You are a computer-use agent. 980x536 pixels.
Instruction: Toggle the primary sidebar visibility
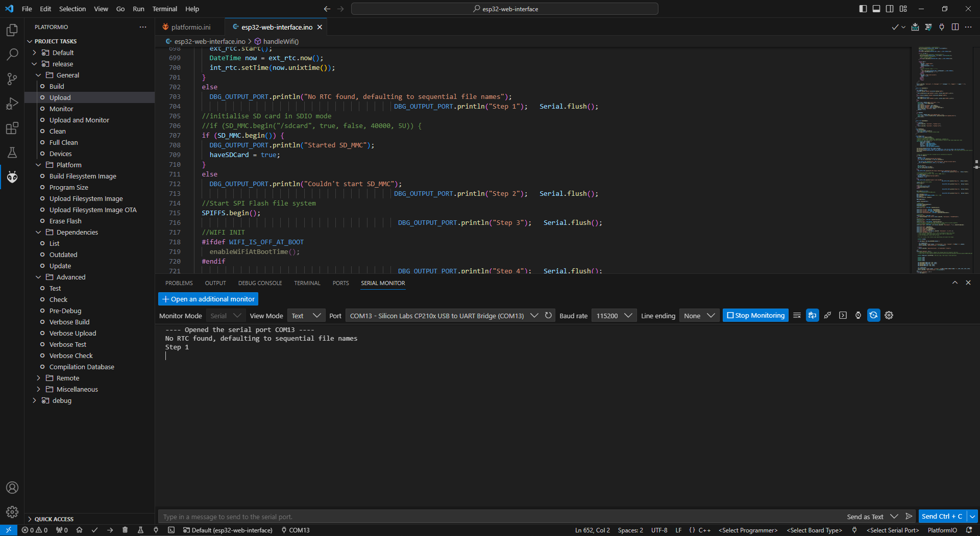863,9
